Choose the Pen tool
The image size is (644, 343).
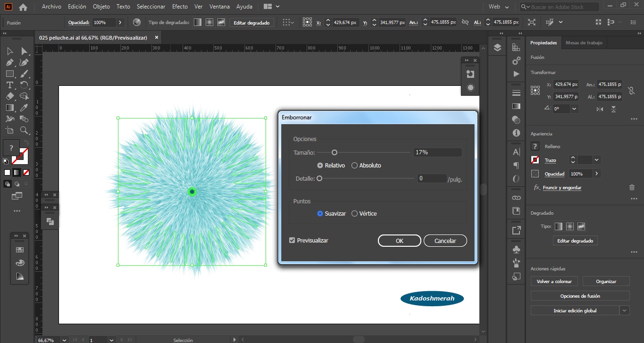(9, 62)
